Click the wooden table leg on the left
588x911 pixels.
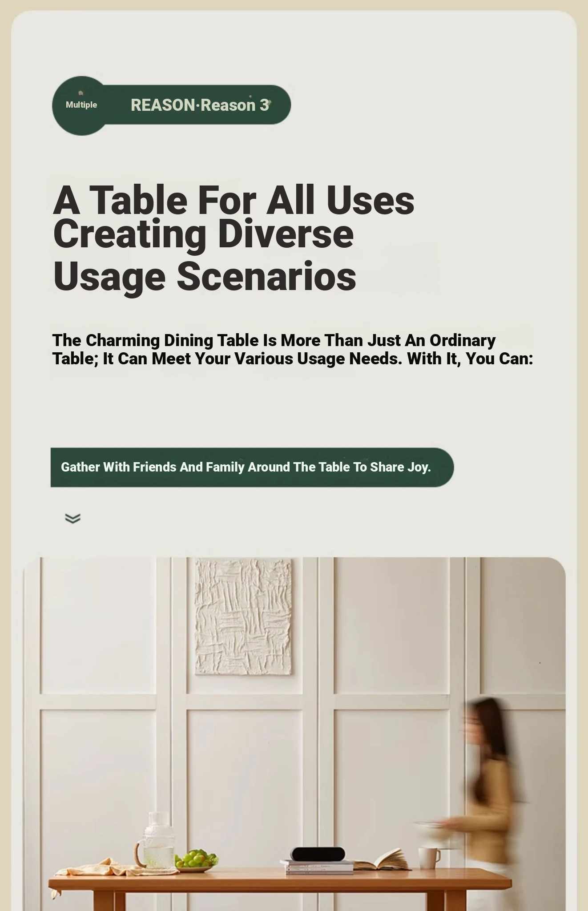[105, 900]
